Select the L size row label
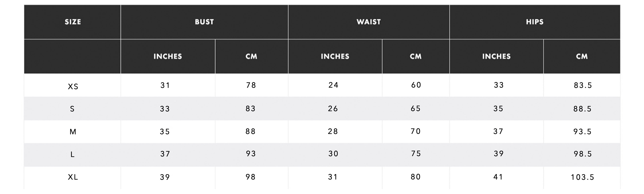Image resolution: width=644 pixels, height=194 pixels. click(72, 155)
